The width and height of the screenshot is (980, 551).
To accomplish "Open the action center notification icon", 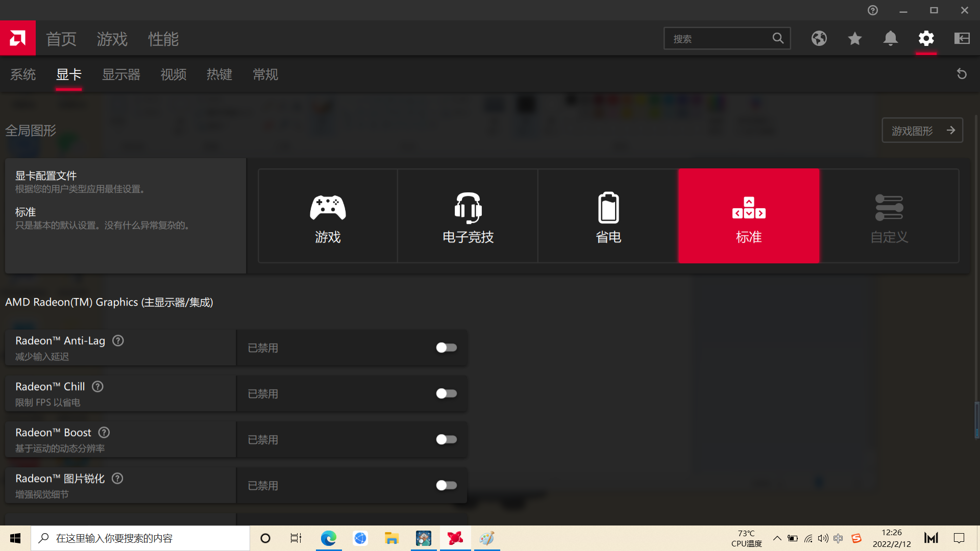I will (959, 538).
